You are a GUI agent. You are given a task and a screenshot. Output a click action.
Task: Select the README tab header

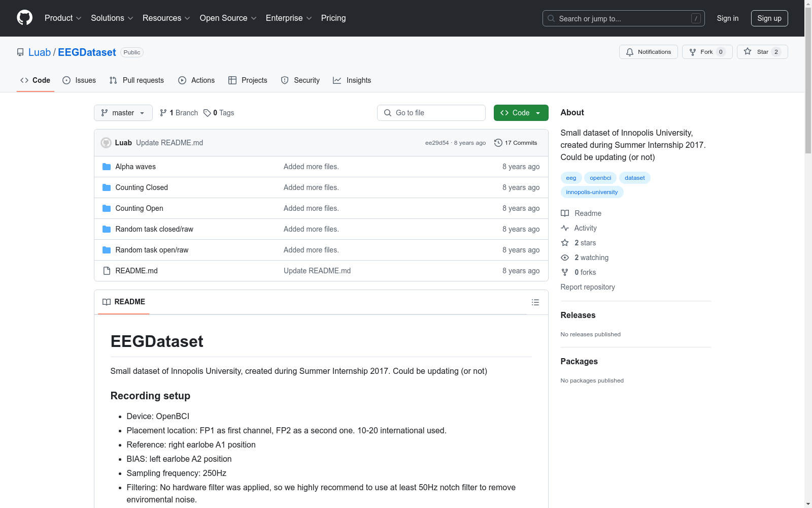click(124, 302)
